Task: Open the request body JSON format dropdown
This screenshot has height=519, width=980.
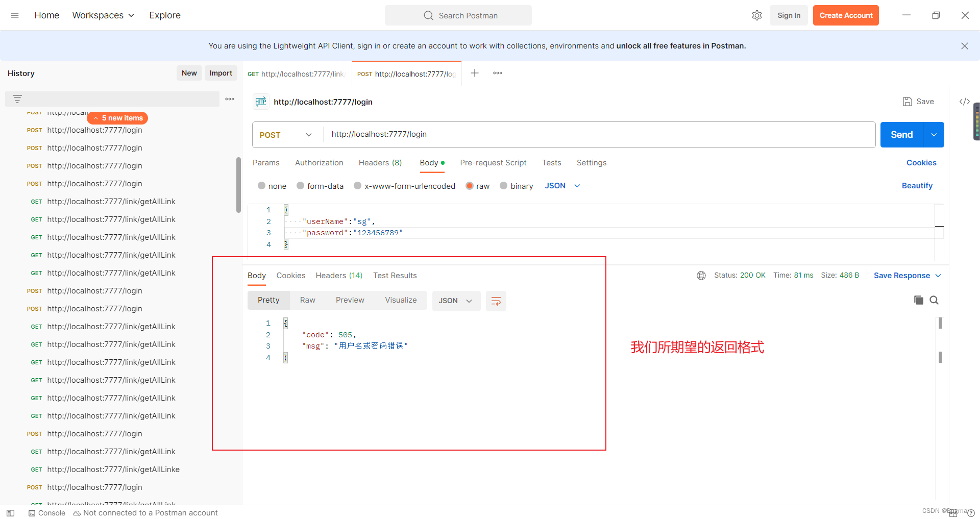Action: pos(562,186)
